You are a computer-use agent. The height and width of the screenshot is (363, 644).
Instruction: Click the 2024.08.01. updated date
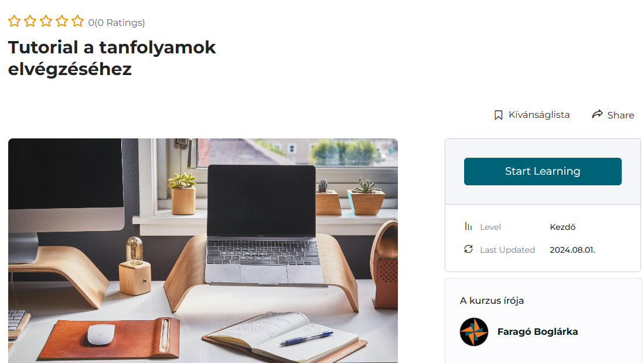pos(572,250)
